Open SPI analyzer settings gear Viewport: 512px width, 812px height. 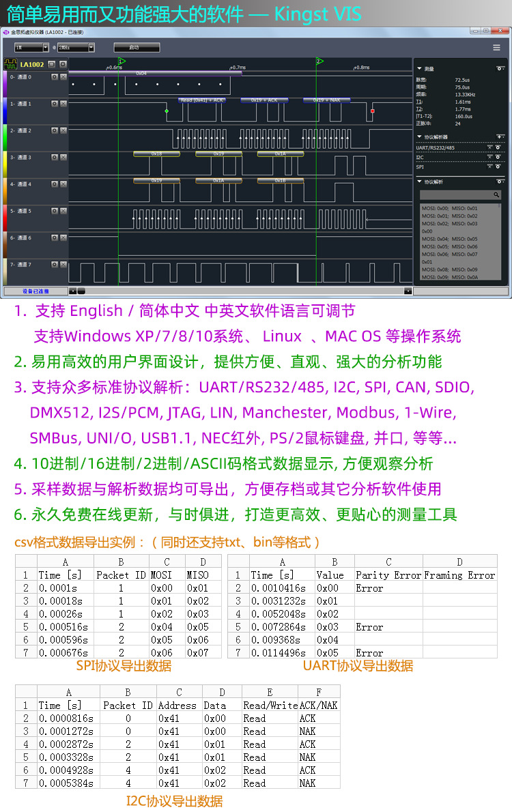click(x=498, y=166)
